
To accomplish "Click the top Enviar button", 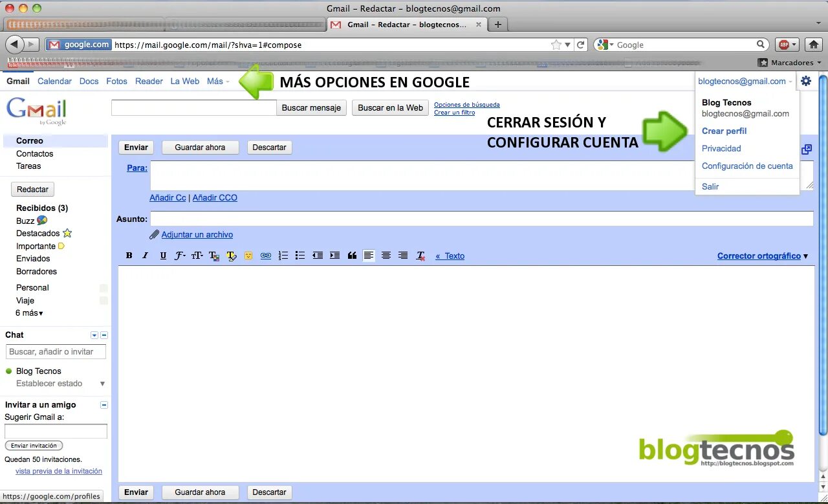I will (x=136, y=147).
